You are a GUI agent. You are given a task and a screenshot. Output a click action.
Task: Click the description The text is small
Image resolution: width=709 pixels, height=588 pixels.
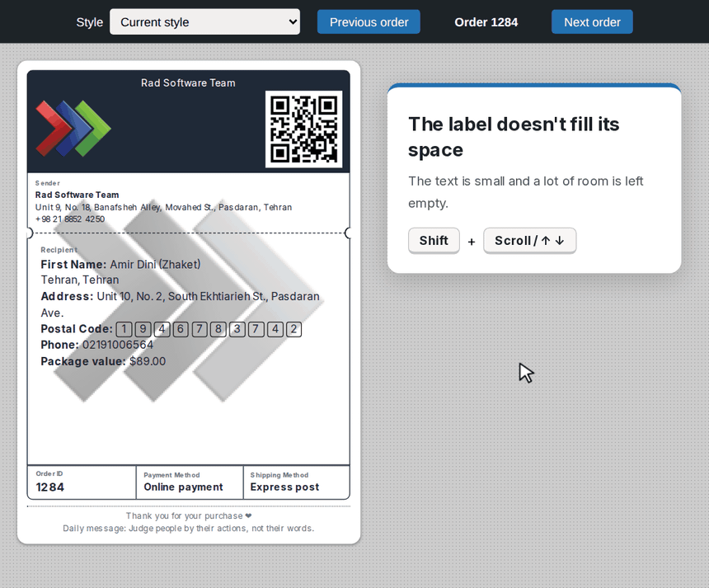click(x=525, y=192)
